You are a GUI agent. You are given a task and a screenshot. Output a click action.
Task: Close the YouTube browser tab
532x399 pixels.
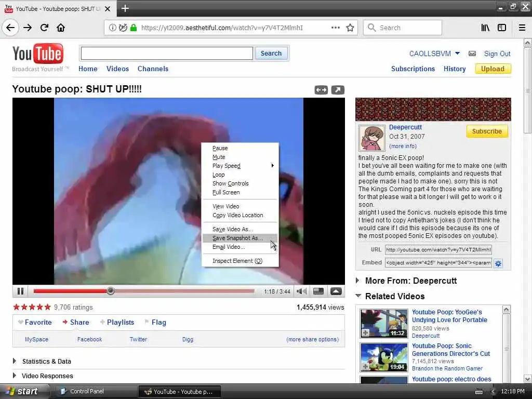coord(108,9)
